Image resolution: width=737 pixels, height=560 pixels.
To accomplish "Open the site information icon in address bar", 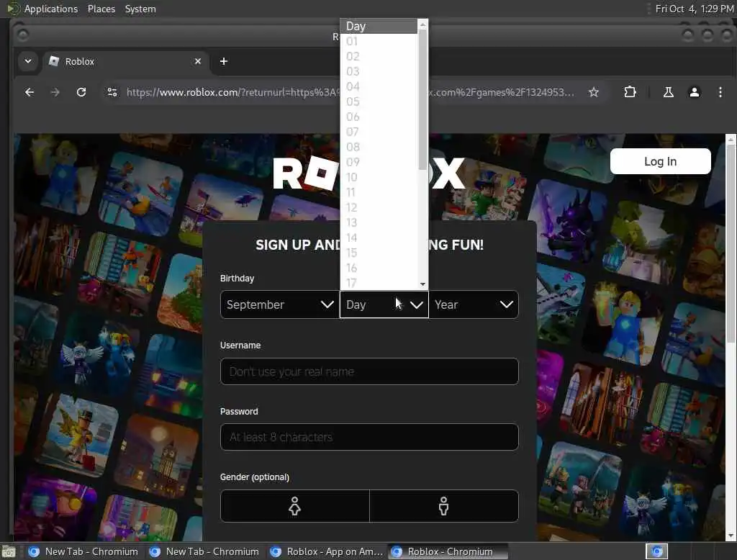I will point(112,92).
